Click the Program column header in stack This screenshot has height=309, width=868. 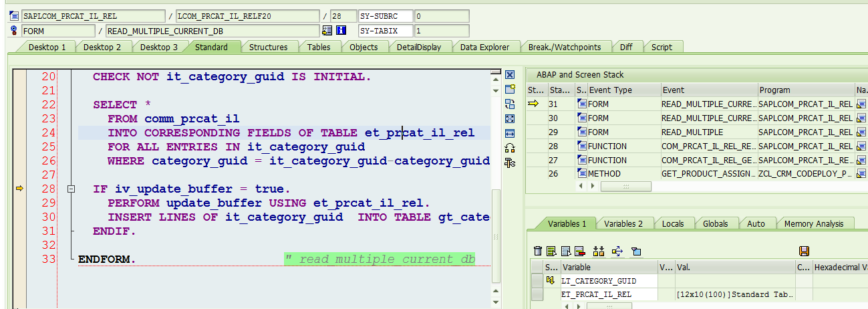click(805, 90)
